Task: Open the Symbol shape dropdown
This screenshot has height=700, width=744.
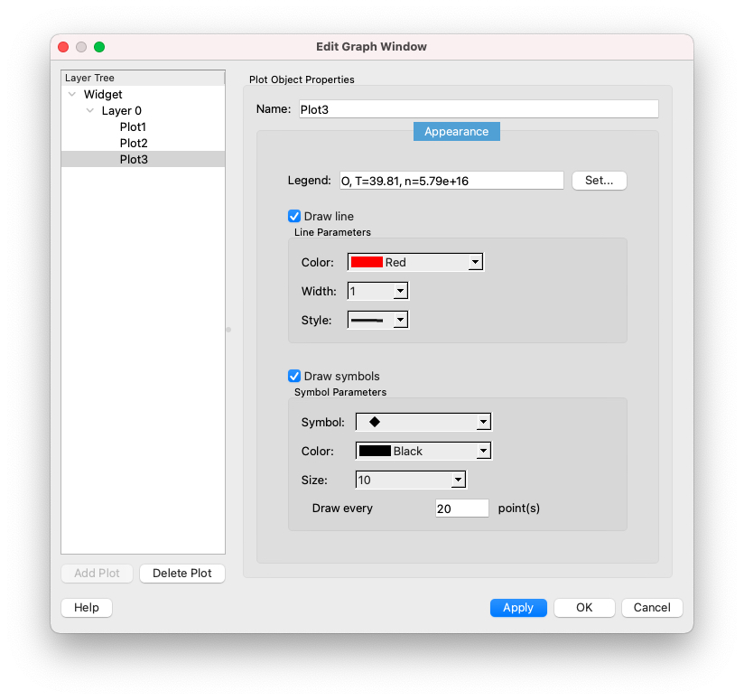Action: coord(423,422)
